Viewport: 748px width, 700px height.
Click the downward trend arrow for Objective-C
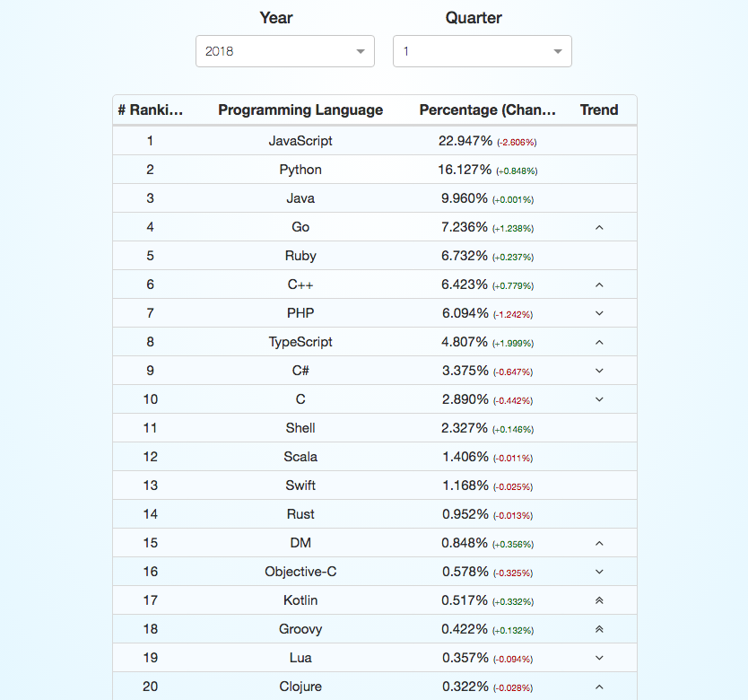click(599, 572)
